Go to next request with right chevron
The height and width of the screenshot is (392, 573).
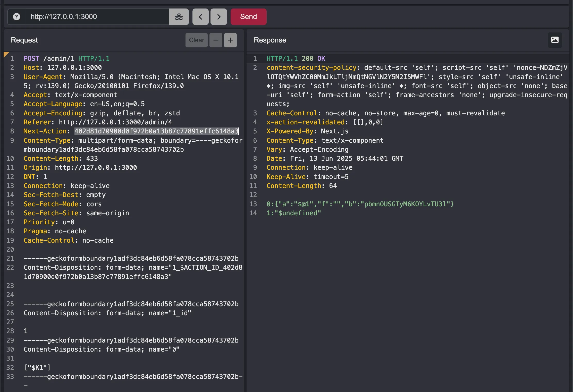219,17
